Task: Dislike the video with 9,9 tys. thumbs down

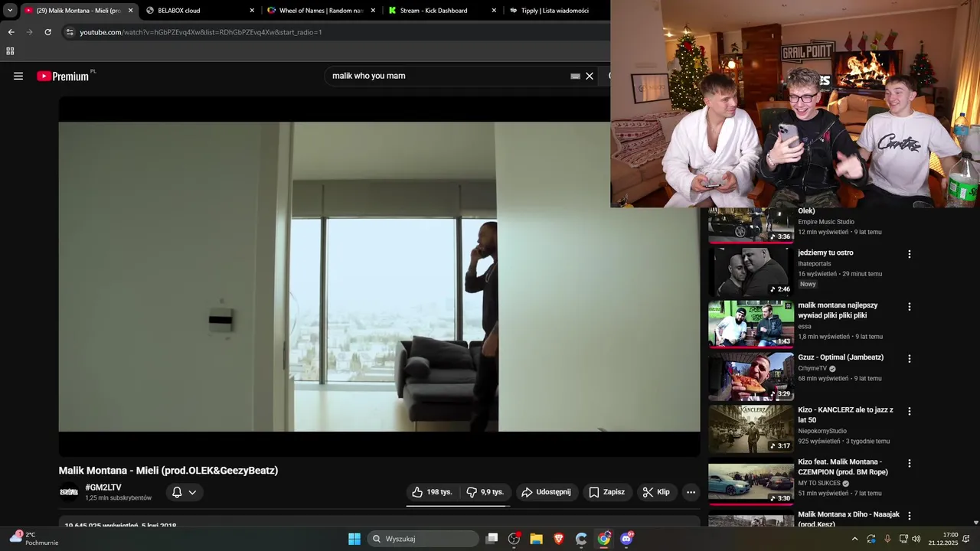Action: point(485,492)
